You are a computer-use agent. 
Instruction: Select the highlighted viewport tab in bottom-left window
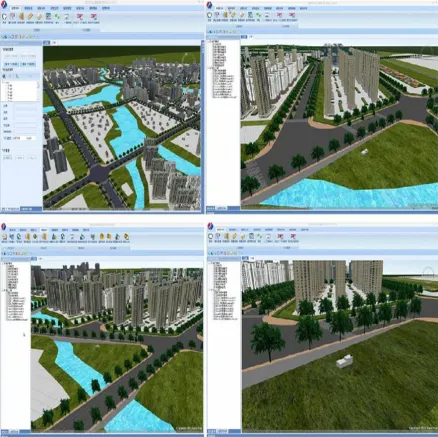[34, 258]
